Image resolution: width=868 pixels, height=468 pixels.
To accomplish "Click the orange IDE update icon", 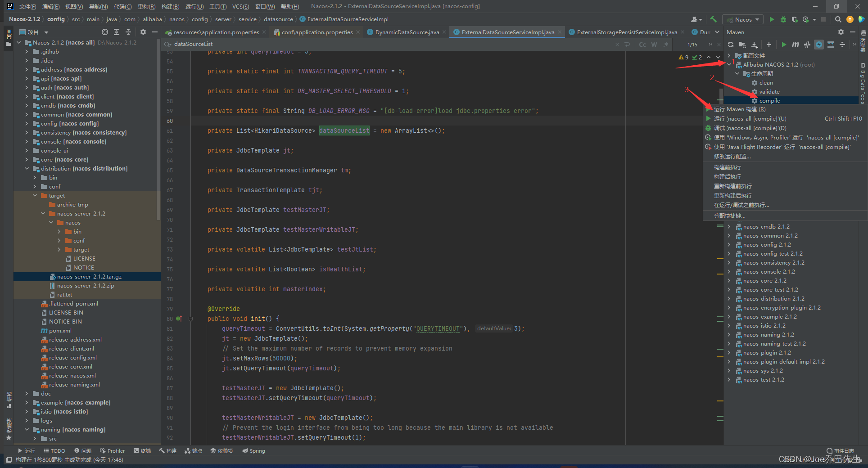I will click(850, 19).
